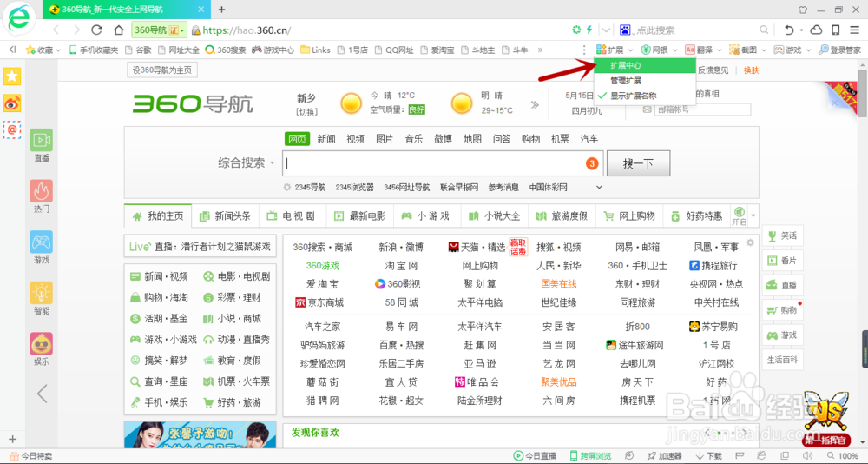The image size is (868, 464).
Task: Select 管理扩展 menu item
Action: click(x=645, y=81)
